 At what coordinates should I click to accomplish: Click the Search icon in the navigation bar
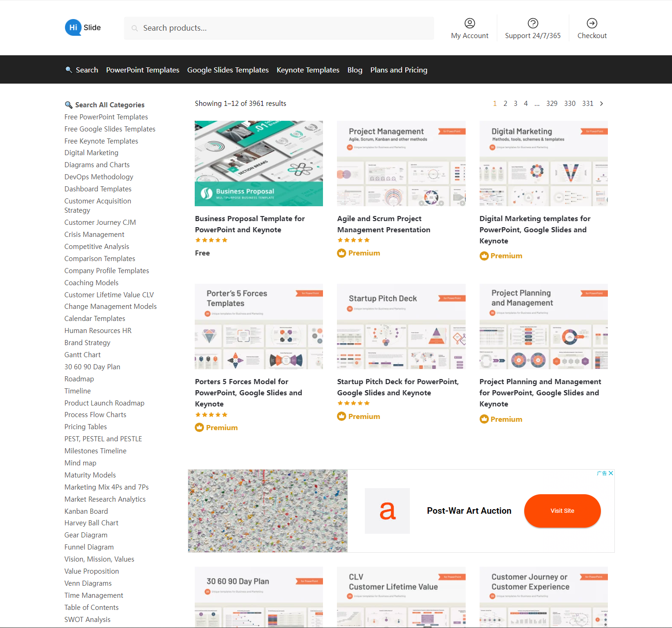click(x=69, y=70)
